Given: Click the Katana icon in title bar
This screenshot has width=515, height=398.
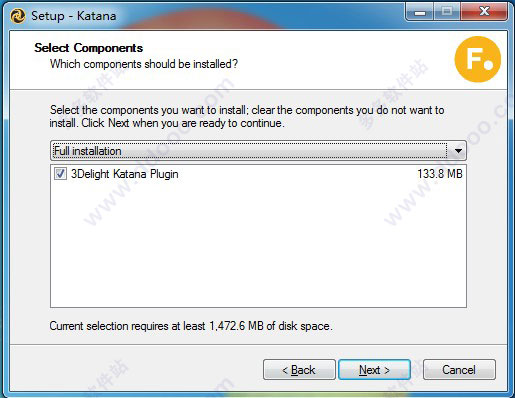Looking at the screenshot, I should (x=18, y=16).
